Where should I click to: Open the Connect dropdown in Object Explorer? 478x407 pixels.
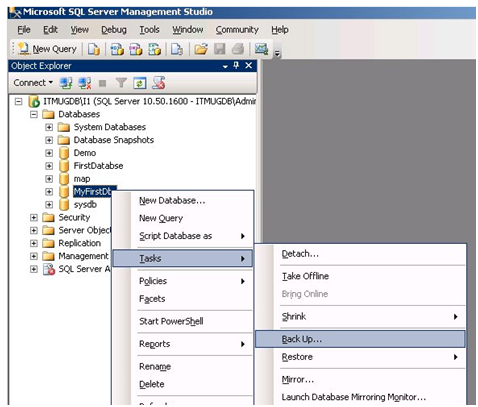tap(33, 83)
